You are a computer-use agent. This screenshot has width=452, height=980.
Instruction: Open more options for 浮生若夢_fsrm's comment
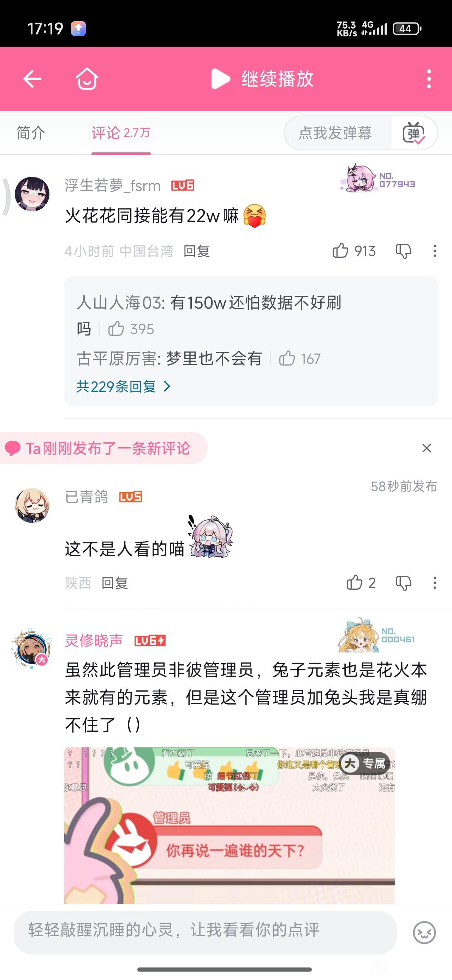click(434, 251)
